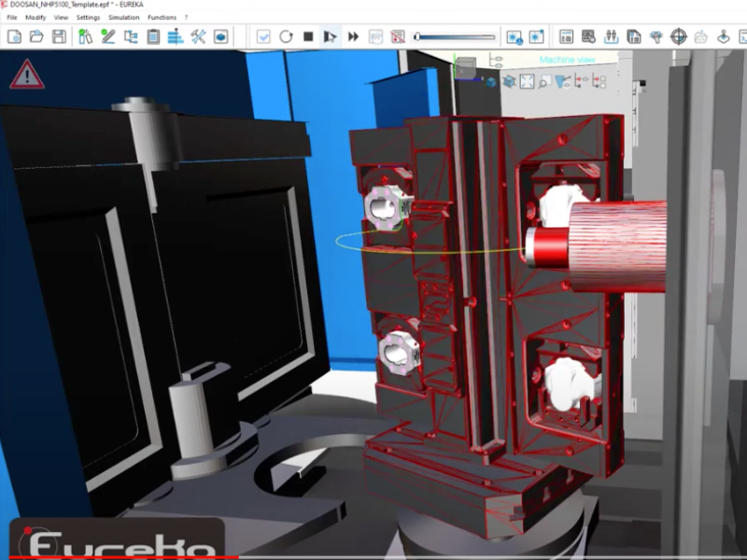The image size is (747, 560).
Task: Open the Functions menu
Action: [162, 17]
